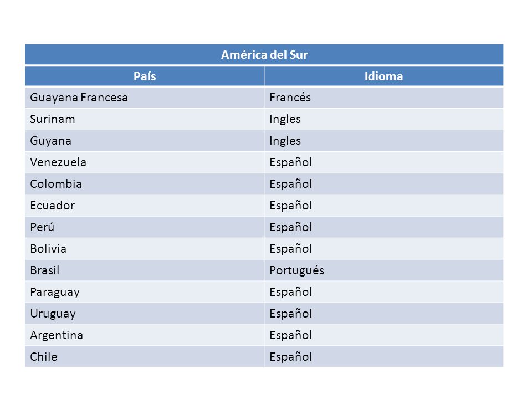This screenshot has height=399, width=532.
Task: Select the Idioma column header
Action: 383,76
